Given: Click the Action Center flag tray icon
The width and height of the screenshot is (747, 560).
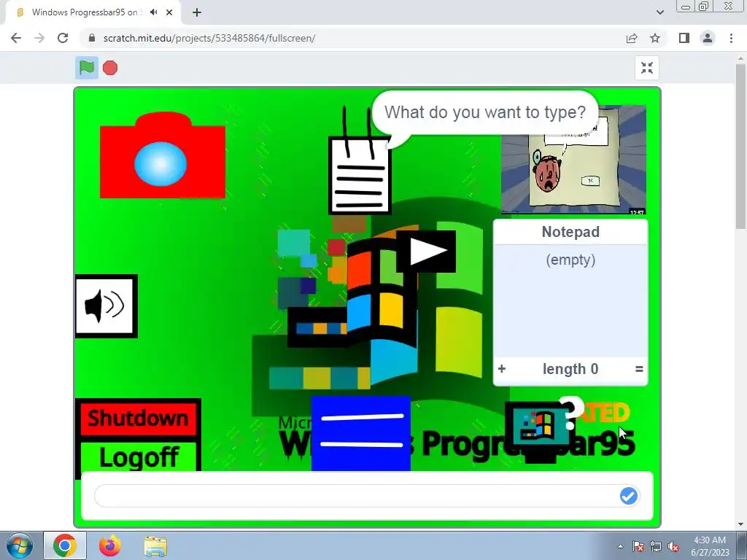Looking at the screenshot, I should [638, 547].
